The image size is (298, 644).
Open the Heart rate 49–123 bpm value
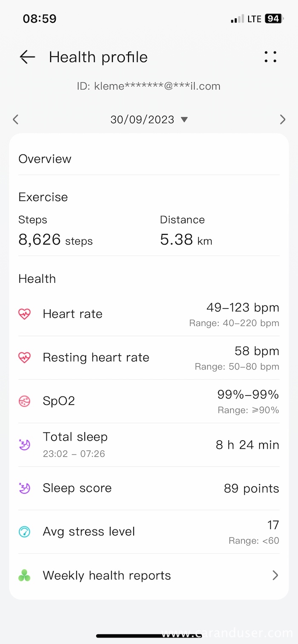pos(243,308)
